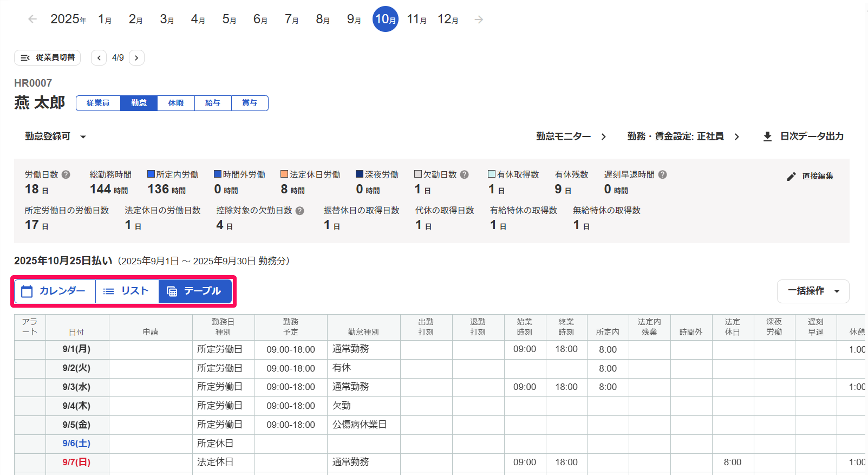Open help for 労働日数
Screen dimensions: 868x475
(66, 174)
